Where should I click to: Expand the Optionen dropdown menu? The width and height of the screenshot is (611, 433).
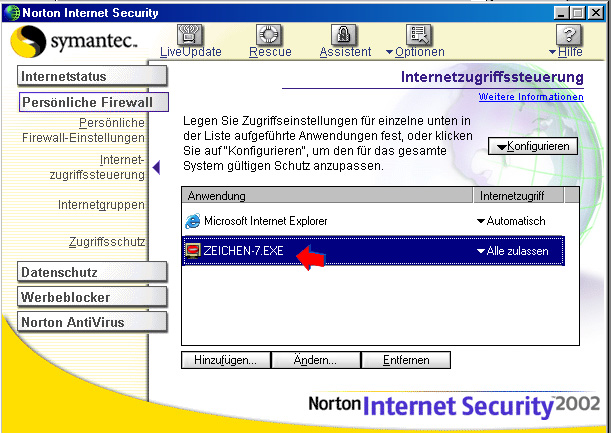pyautogui.click(x=415, y=52)
